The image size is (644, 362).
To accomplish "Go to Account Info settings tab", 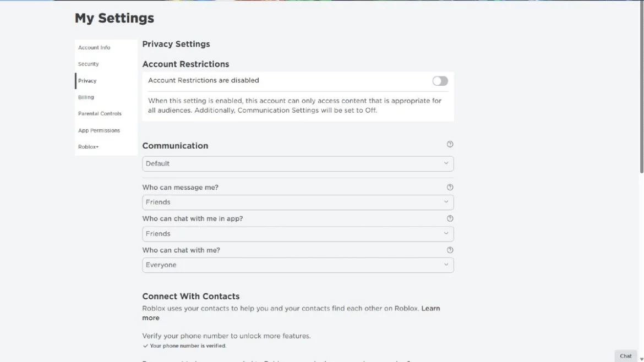I will coord(94,48).
